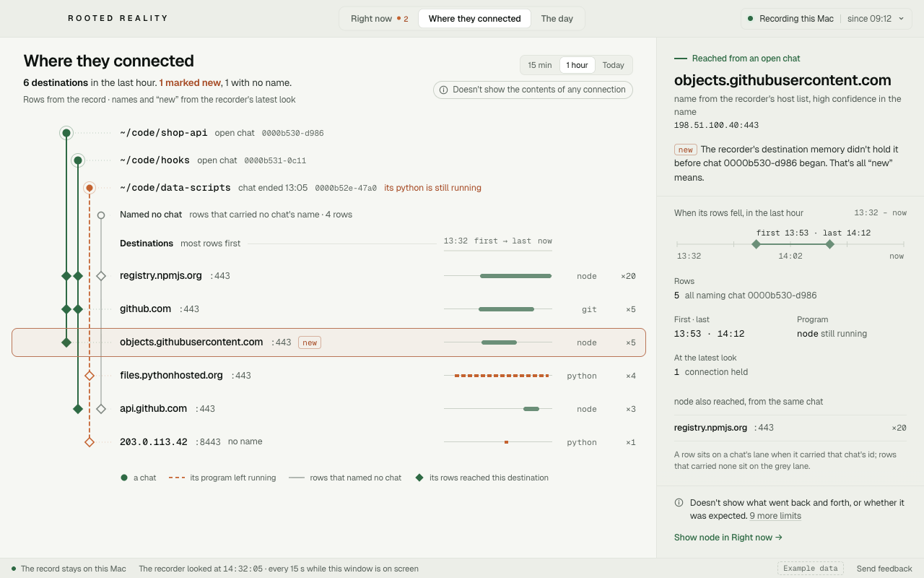Click the ~/code/data-scripts orange circle node

point(90,188)
